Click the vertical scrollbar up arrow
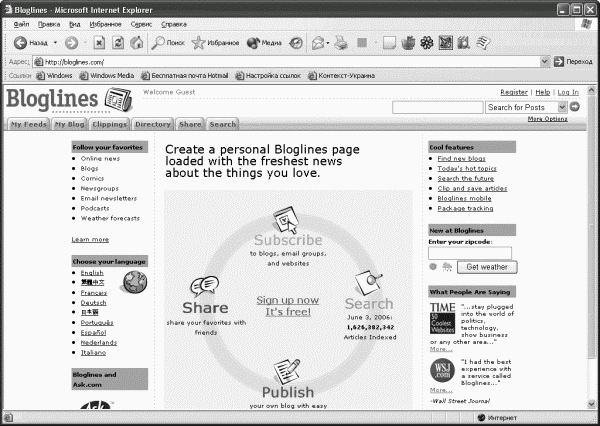 pos(592,91)
